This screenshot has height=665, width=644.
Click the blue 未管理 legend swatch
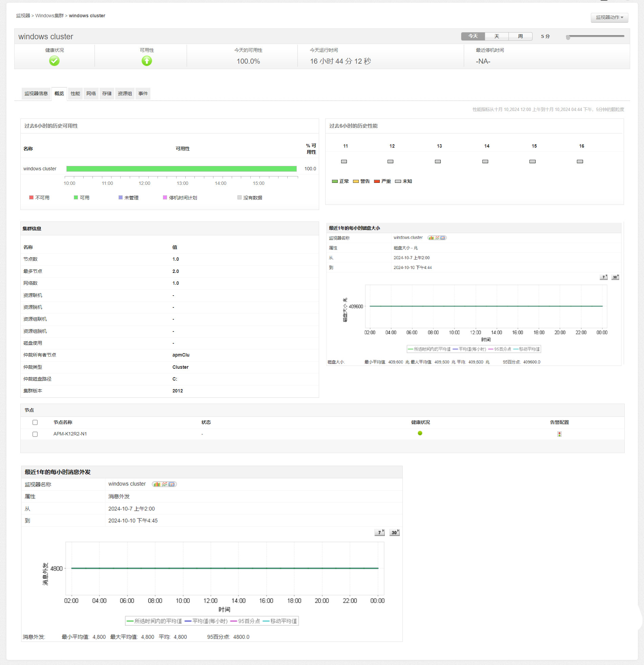point(121,197)
